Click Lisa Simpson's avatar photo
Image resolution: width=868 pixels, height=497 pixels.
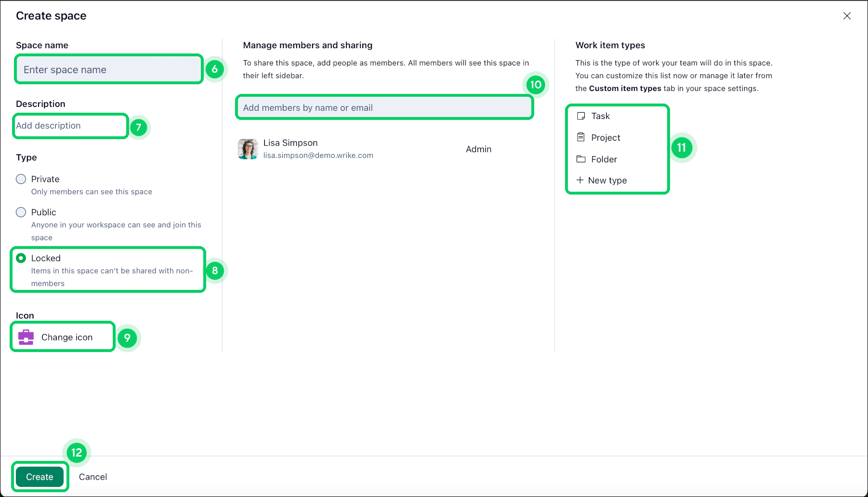click(x=248, y=149)
